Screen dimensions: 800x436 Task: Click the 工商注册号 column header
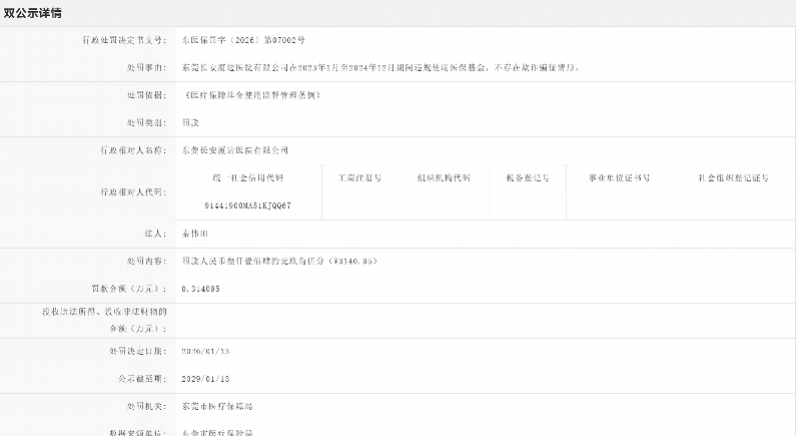click(x=360, y=178)
